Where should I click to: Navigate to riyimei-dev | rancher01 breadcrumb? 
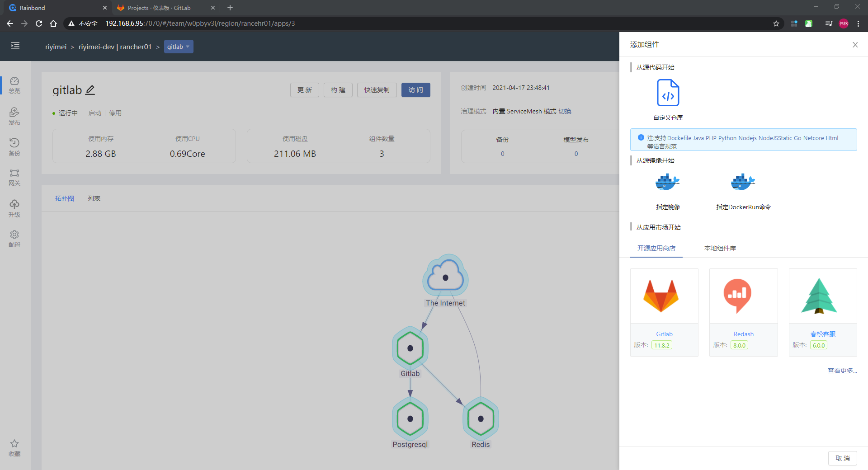(x=115, y=47)
